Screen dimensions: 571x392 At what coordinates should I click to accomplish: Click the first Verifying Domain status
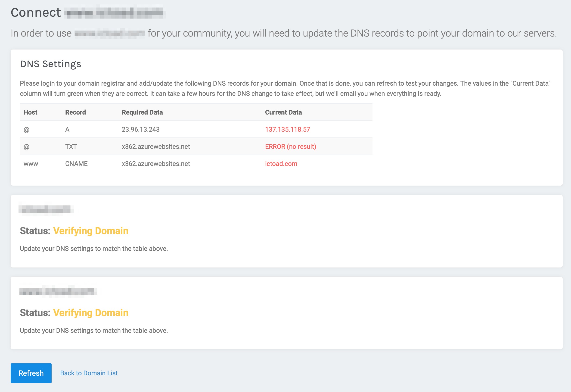point(90,231)
